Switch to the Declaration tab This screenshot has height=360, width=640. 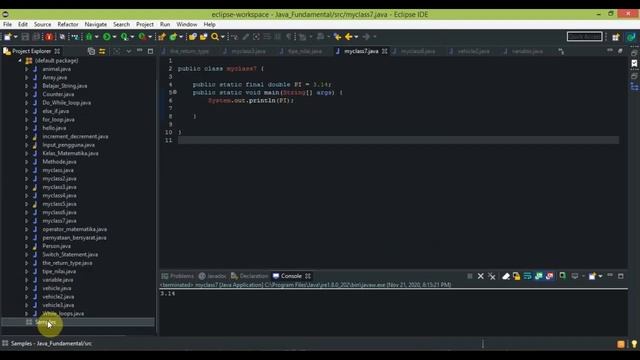pos(250,276)
